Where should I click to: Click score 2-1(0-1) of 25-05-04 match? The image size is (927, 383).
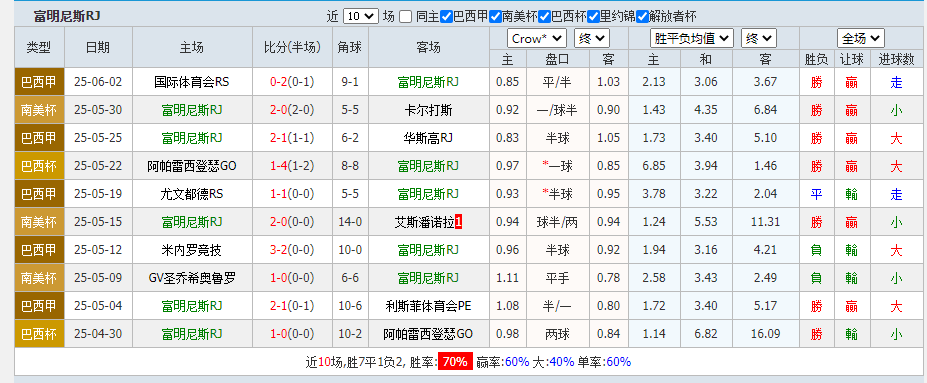tap(292, 307)
